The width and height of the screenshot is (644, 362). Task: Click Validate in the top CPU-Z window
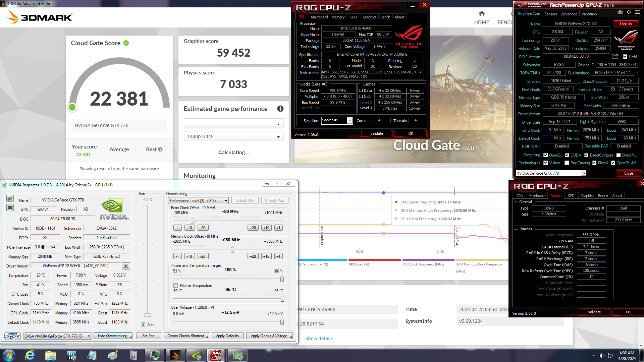tap(377, 133)
